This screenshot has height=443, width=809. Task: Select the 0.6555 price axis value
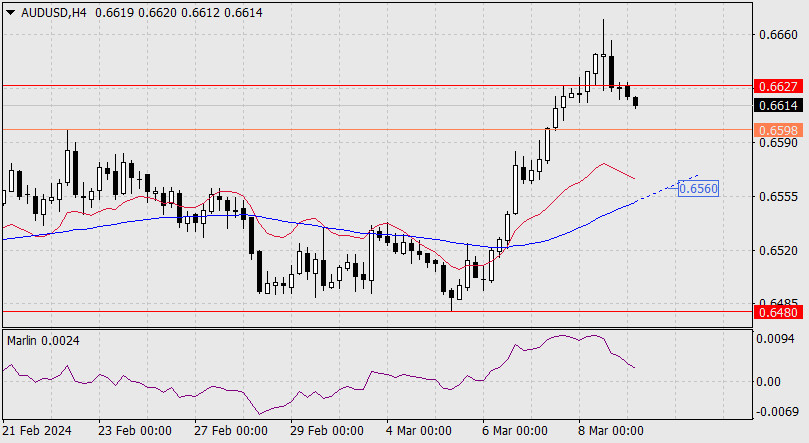(x=778, y=197)
